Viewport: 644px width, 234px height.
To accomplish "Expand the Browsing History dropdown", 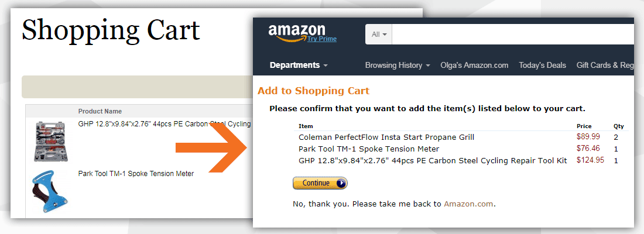I will tap(397, 66).
